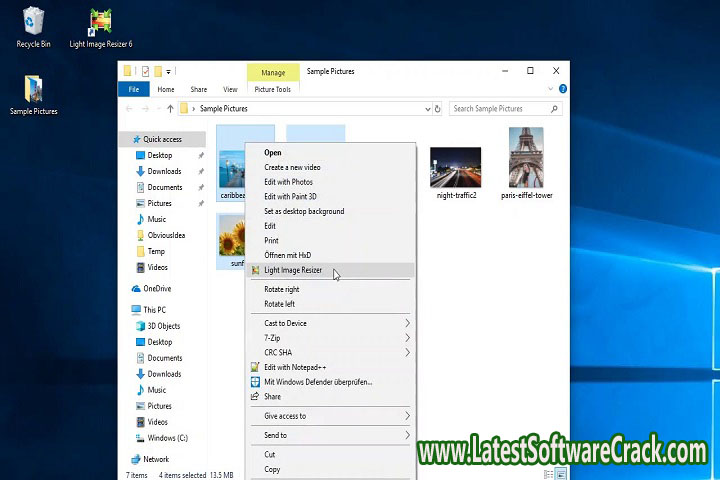Viewport: 720px width, 480px height.
Task: Open the Picture Tools ribbon tab
Action: [272, 89]
